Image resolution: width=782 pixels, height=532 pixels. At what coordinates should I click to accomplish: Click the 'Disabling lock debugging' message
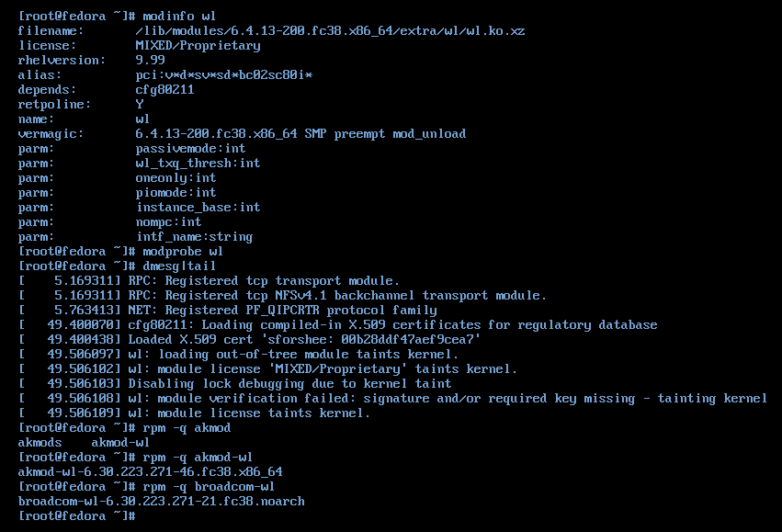pyautogui.click(x=289, y=383)
